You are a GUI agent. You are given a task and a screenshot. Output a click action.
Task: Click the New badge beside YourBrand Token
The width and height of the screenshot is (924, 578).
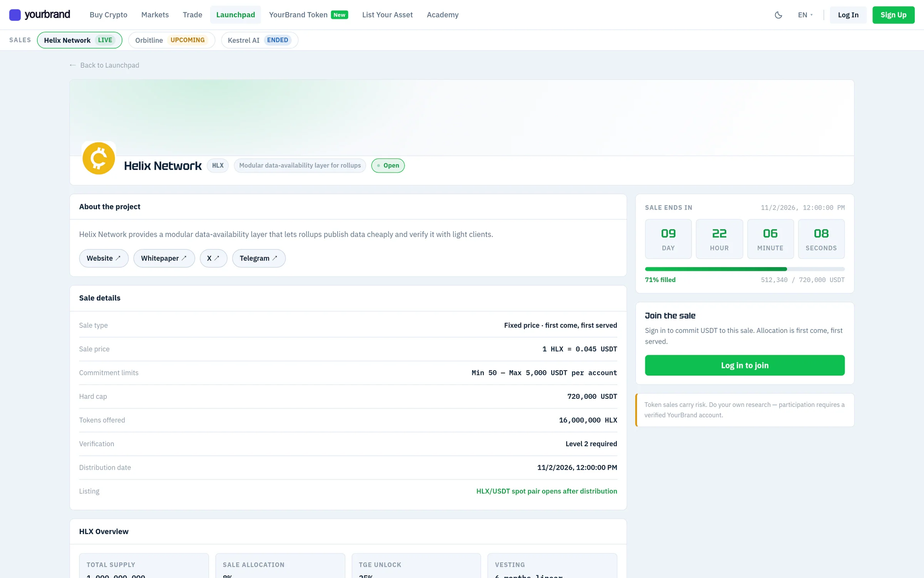(x=339, y=15)
